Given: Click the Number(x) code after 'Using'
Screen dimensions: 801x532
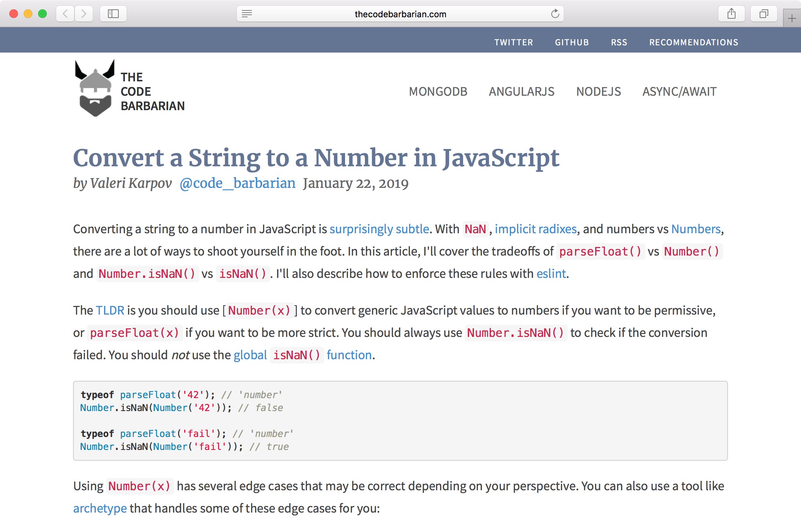Looking at the screenshot, I should click(x=139, y=486).
